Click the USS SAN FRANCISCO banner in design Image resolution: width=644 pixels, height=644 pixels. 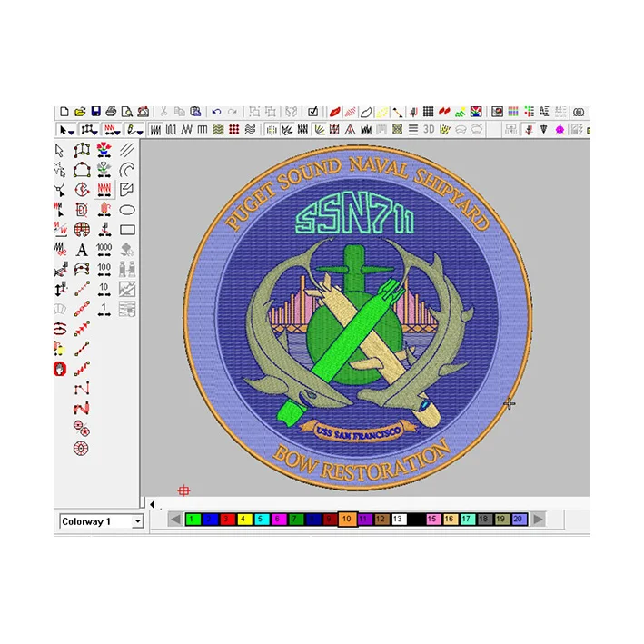(x=358, y=432)
